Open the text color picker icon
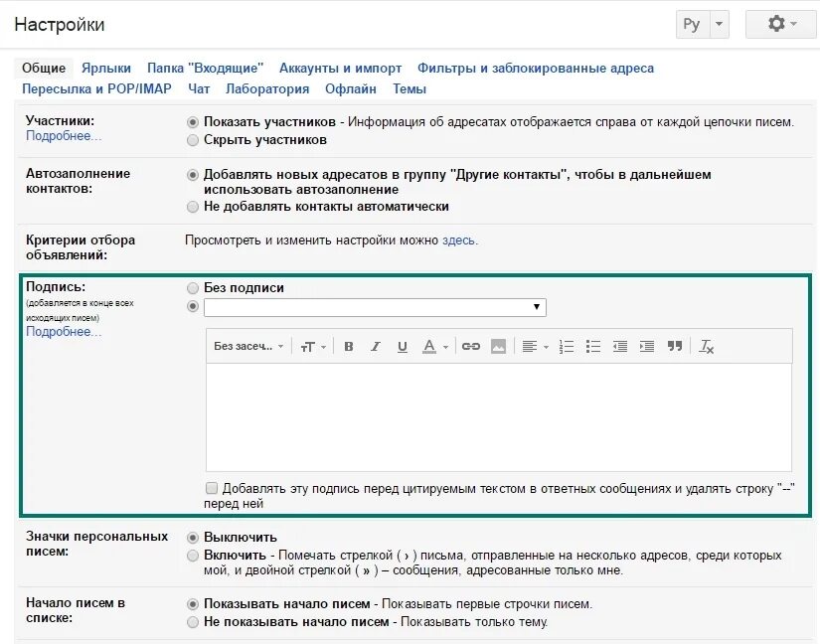Image resolution: width=820 pixels, height=644 pixels. pos(429,347)
